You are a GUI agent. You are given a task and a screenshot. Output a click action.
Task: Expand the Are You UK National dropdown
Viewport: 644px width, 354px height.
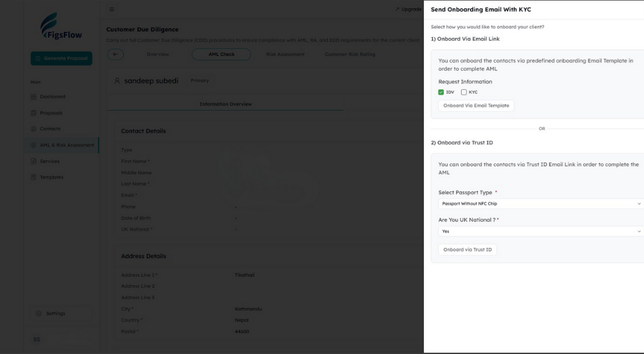[540, 231]
